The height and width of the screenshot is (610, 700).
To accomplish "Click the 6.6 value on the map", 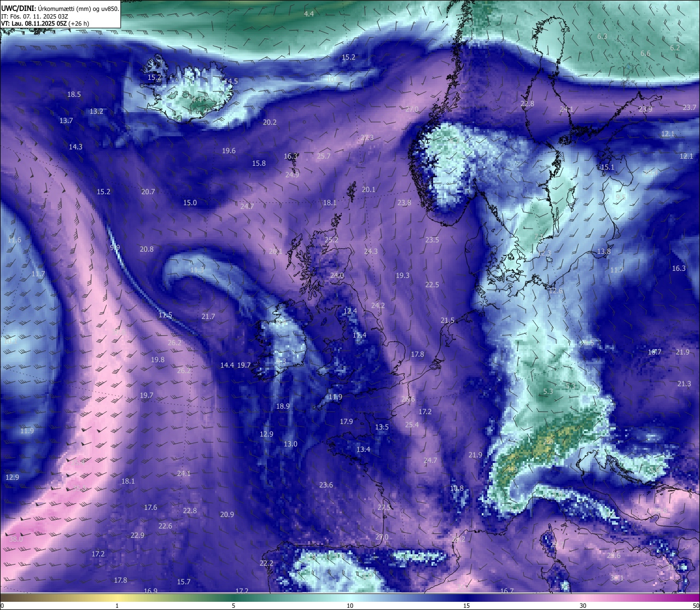I will 645,53.
